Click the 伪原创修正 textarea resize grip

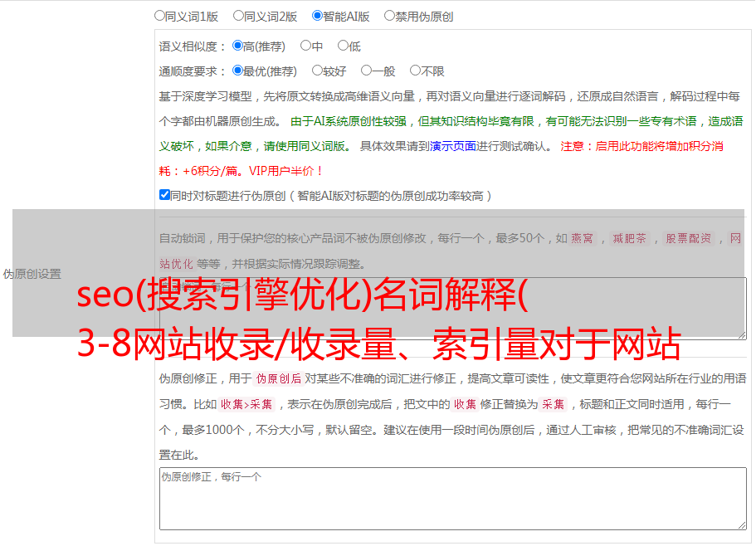click(742, 525)
